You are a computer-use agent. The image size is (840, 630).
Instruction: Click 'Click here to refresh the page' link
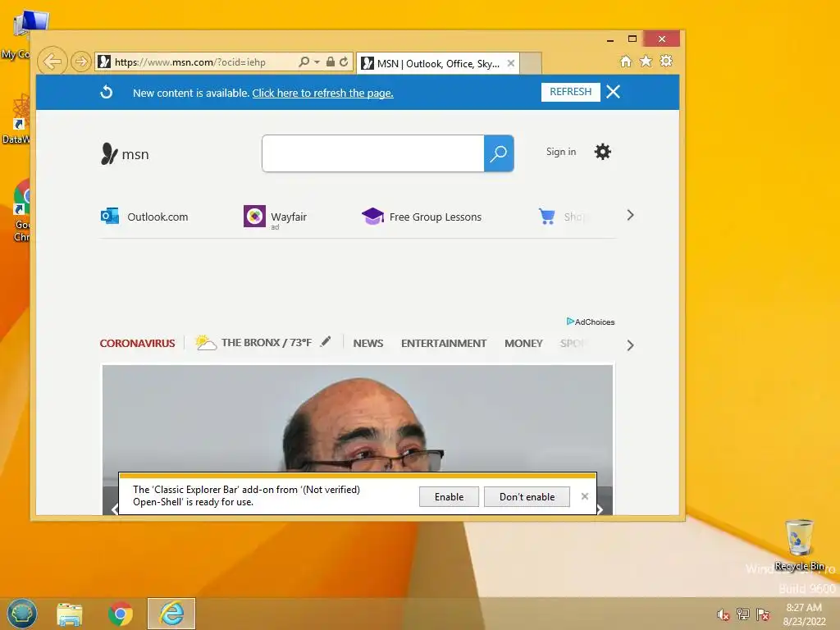point(322,94)
